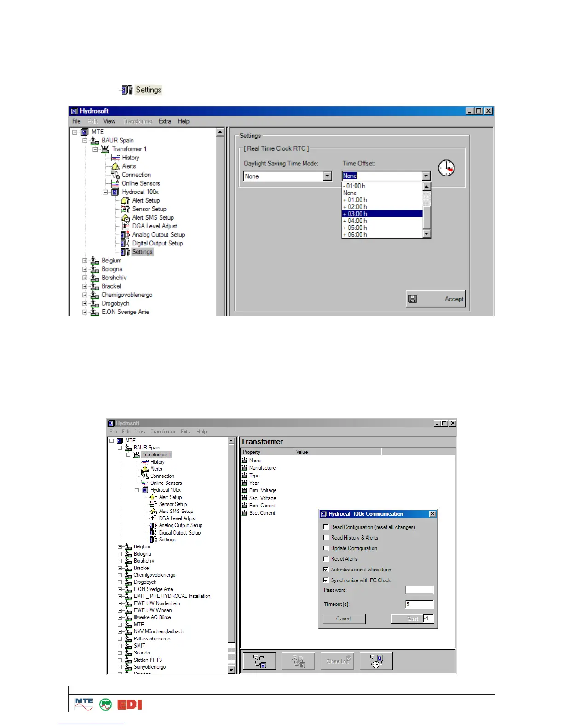
Task: Click the Close Log button
Action: coord(338,661)
